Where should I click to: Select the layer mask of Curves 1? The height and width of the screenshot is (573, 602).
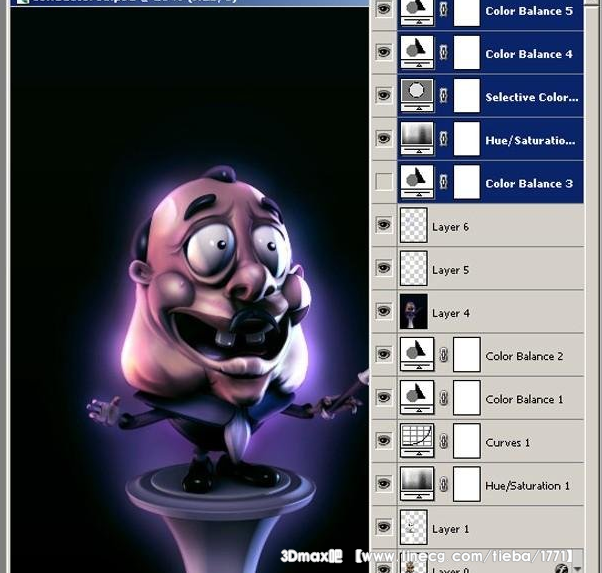pos(466,441)
